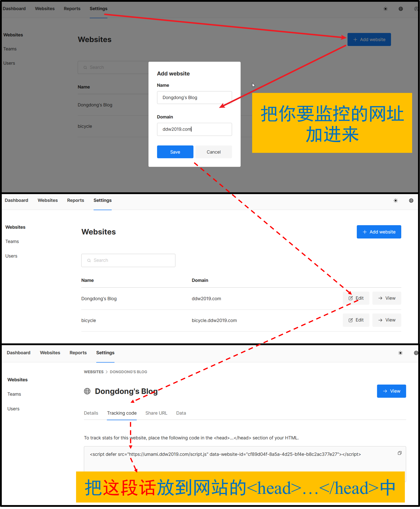
Task: Click the Data tab
Action: click(x=181, y=413)
